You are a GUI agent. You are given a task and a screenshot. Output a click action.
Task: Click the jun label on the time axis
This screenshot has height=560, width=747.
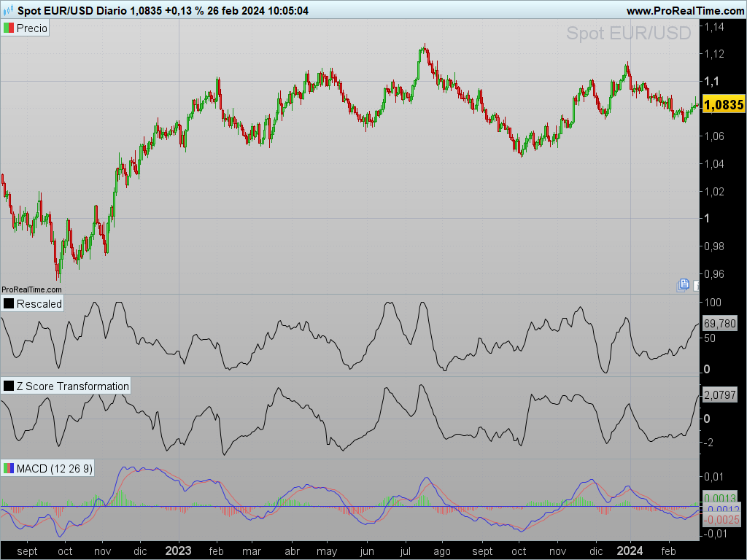tap(367, 551)
